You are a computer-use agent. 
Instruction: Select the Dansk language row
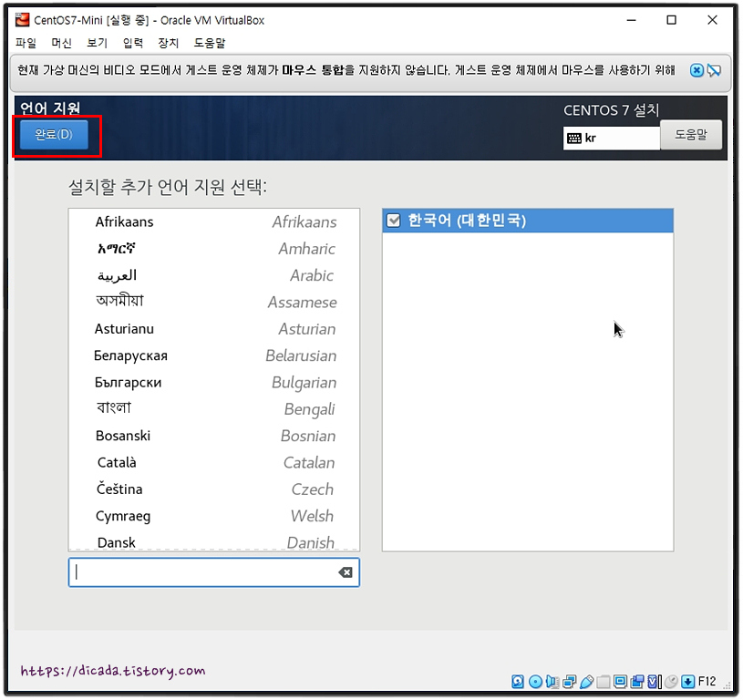[x=214, y=541]
